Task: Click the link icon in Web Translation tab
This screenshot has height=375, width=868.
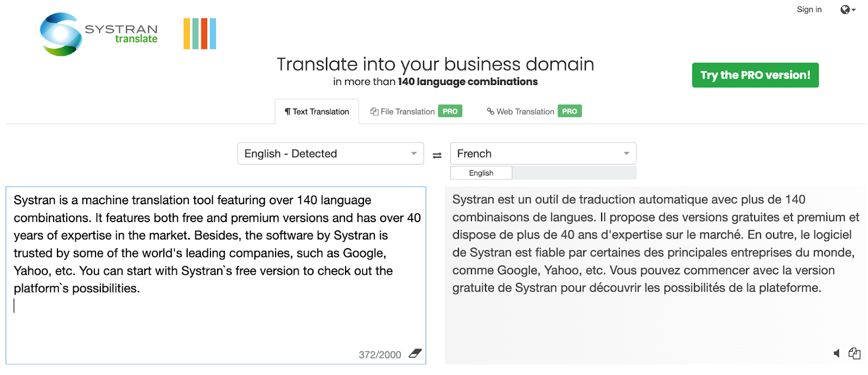Action: [x=490, y=111]
